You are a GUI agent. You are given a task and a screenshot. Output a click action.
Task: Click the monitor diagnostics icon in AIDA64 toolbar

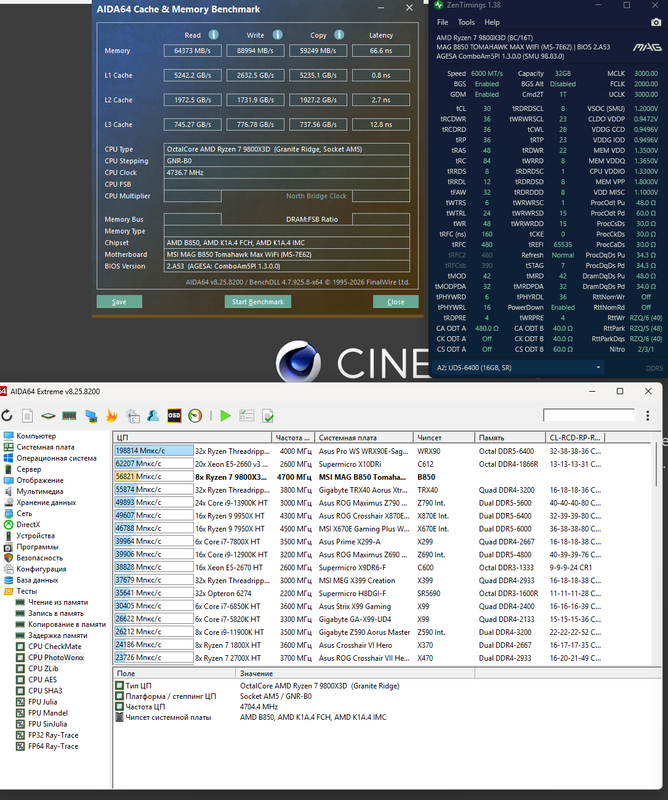click(x=91, y=416)
